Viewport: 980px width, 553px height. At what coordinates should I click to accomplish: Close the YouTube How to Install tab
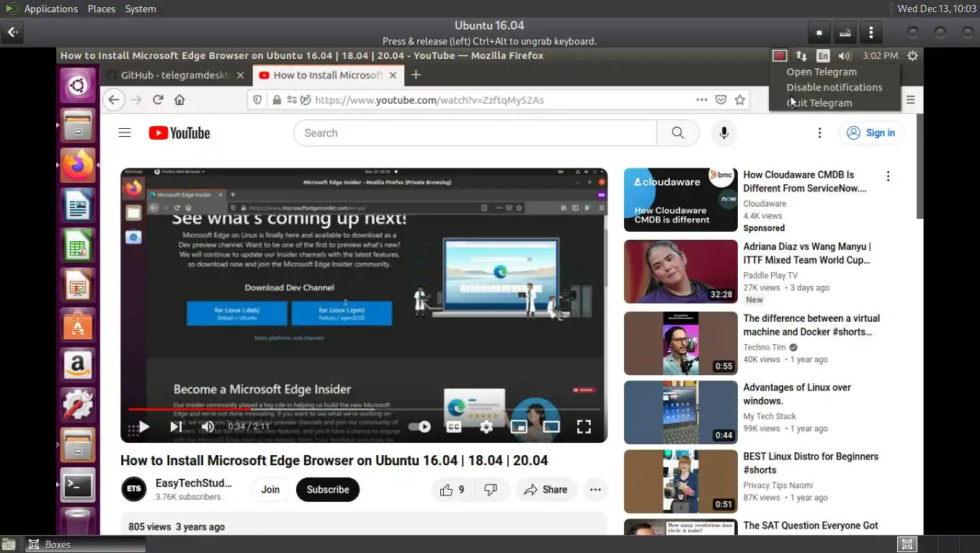tap(393, 75)
